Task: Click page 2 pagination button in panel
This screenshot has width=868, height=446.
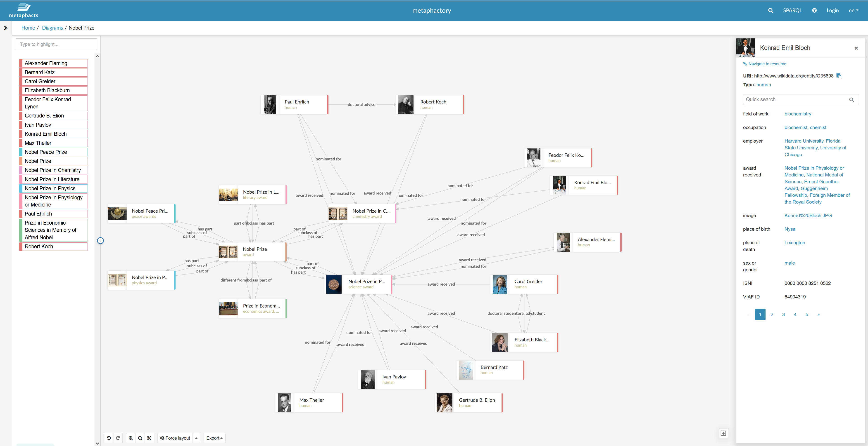Action: [x=772, y=314]
